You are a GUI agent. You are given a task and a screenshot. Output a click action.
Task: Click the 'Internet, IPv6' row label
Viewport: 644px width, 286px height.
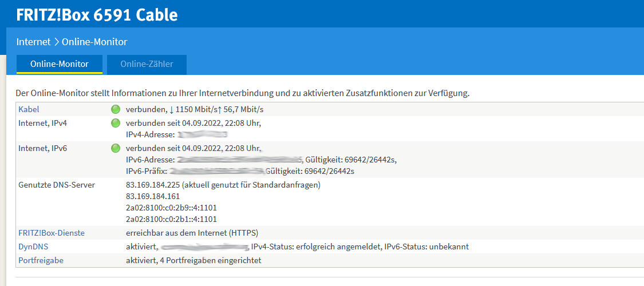[43, 148]
